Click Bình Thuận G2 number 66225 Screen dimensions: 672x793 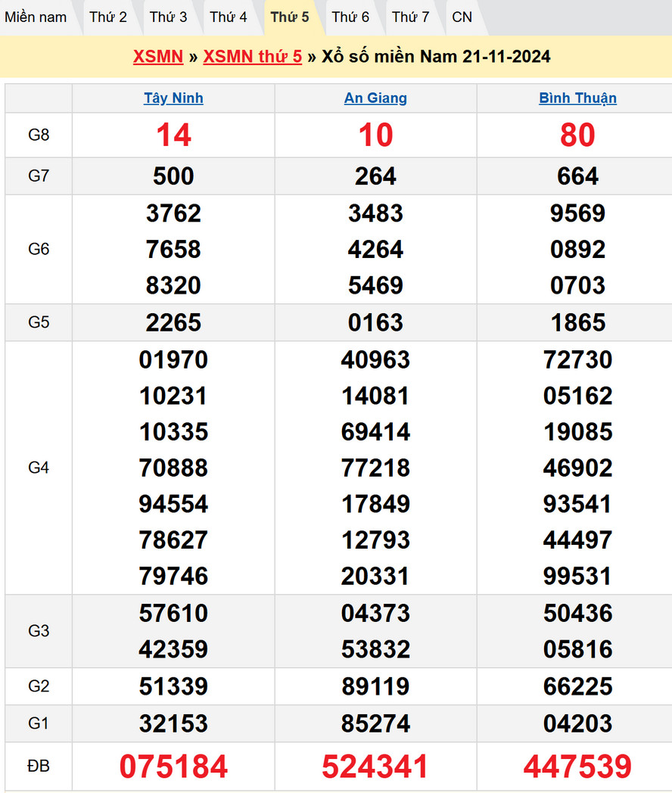[x=577, y=686]
